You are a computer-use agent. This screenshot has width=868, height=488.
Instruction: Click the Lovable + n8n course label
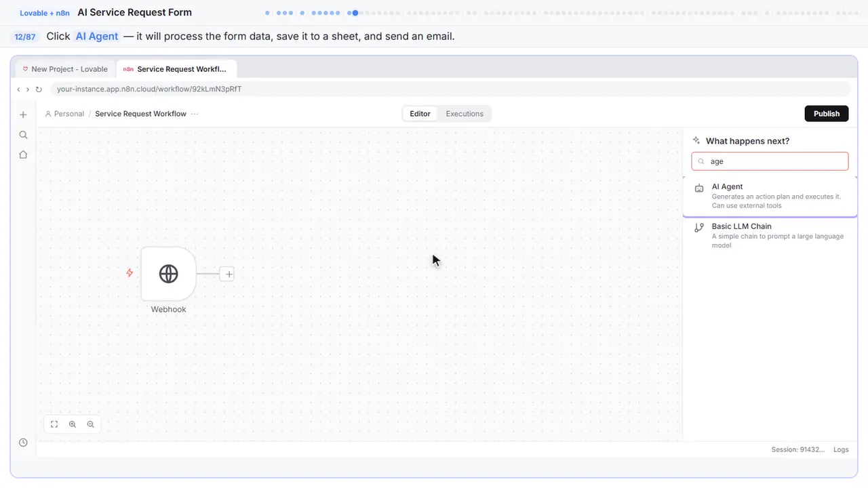click(x=45, y=13)
